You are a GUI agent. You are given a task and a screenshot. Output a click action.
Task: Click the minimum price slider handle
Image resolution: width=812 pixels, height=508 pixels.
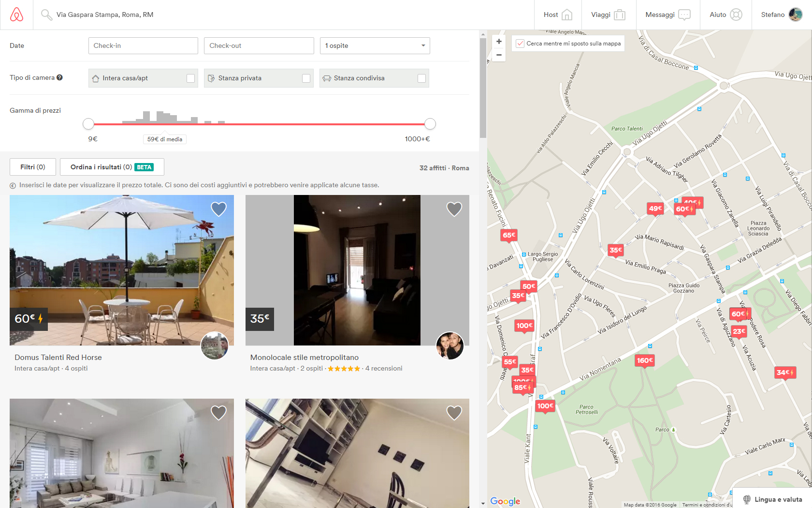click(x=88, y=124)
